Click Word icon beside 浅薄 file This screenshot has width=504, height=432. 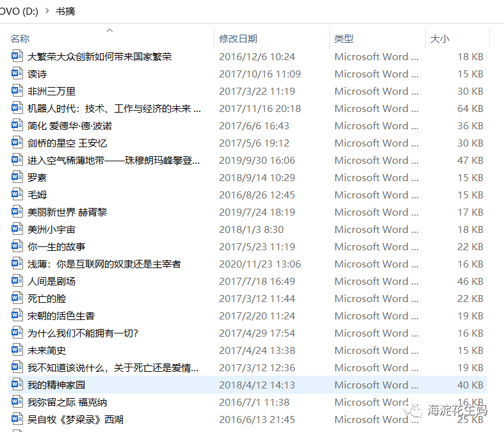[17, 264]
